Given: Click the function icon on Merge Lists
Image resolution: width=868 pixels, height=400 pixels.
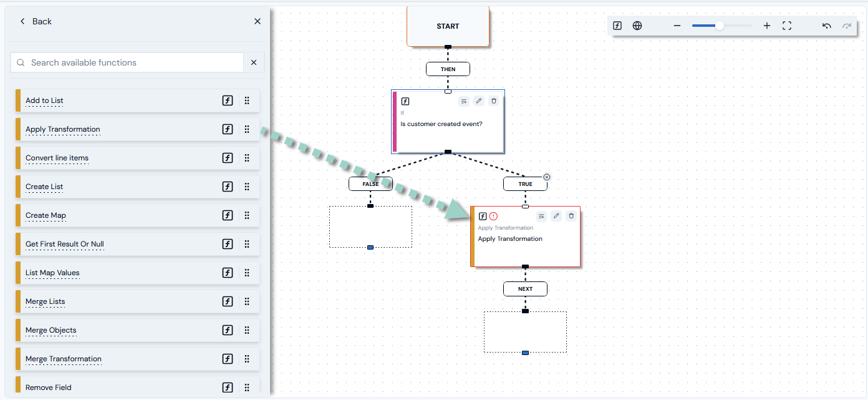Looking at the screenshot, I should coord(228,301).
